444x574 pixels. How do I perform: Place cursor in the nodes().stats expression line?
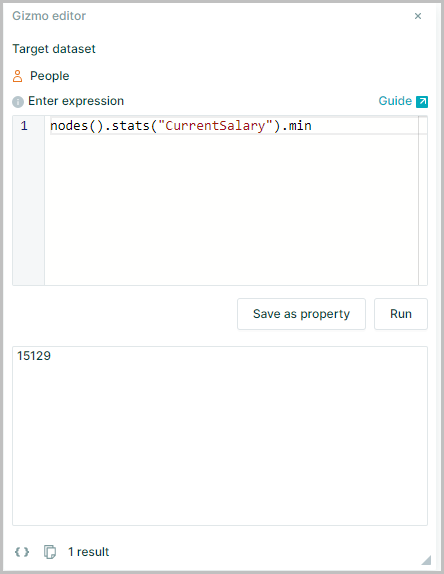point(234,126)
